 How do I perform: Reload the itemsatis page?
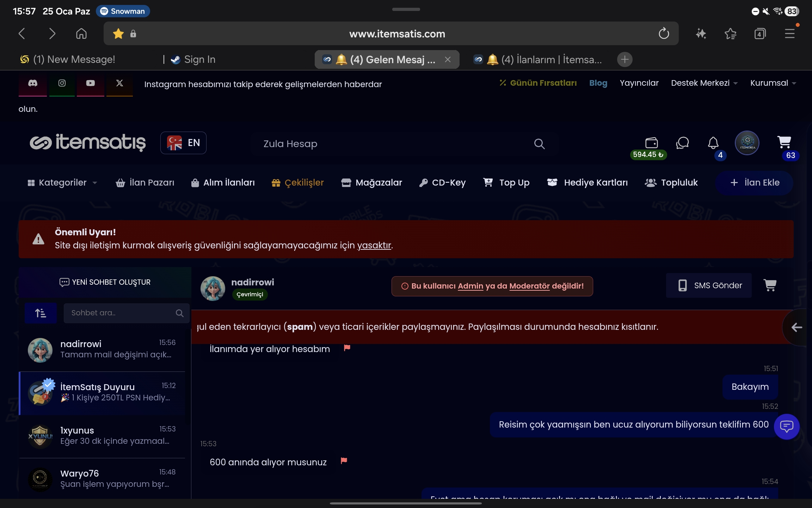[x=664, y=34]
